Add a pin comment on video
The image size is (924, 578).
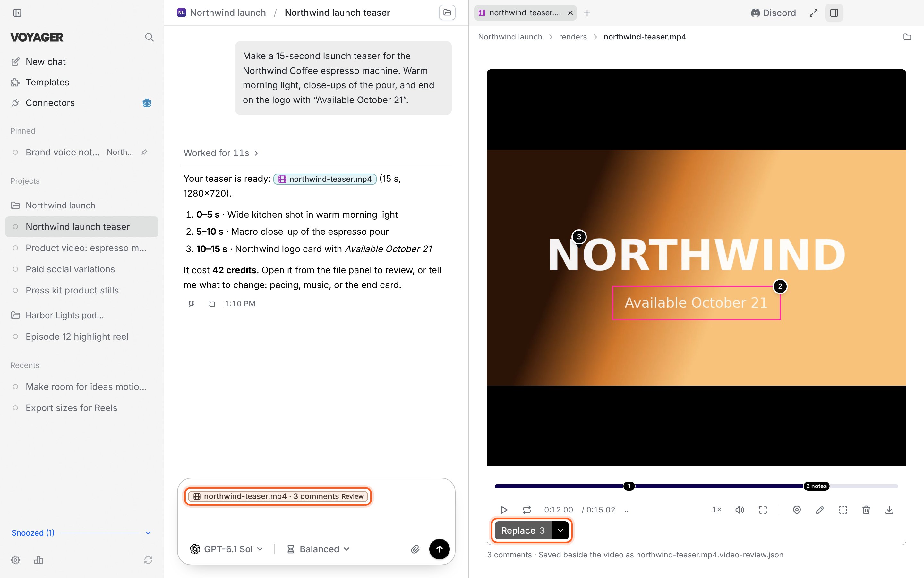[x=797, y=510]
